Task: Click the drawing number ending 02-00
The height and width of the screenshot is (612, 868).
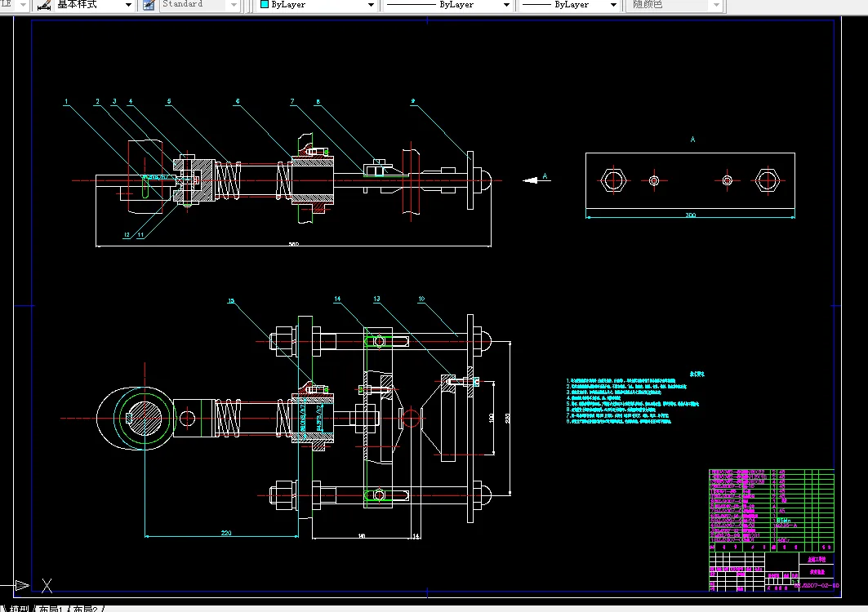Action: point(817,585)
